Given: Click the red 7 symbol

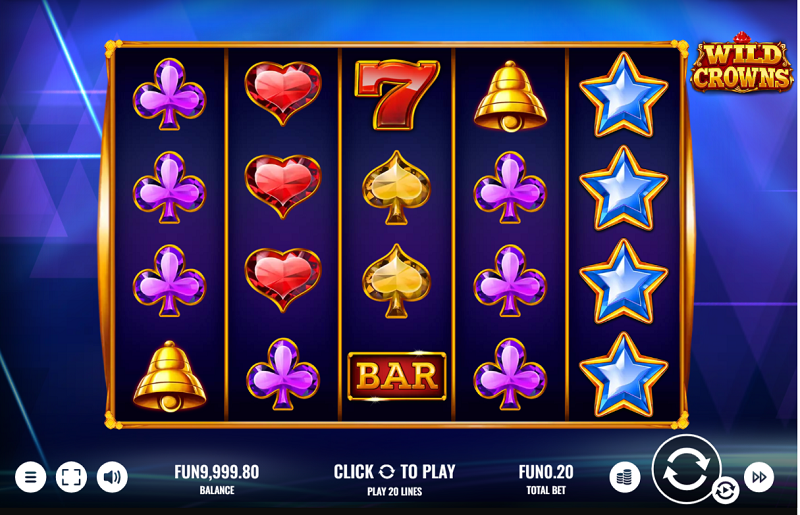Looking at the screenshot, I should (396, 94).
